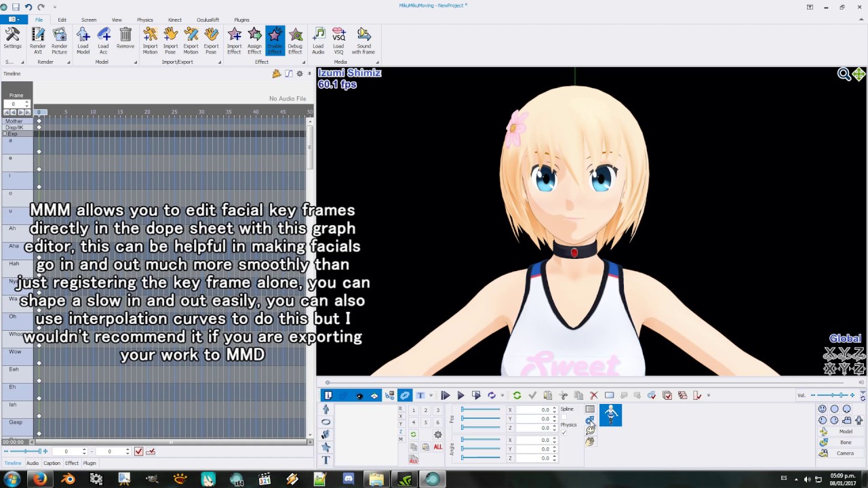
Task: Open the Physics ribbon tab
Action: 145,20
